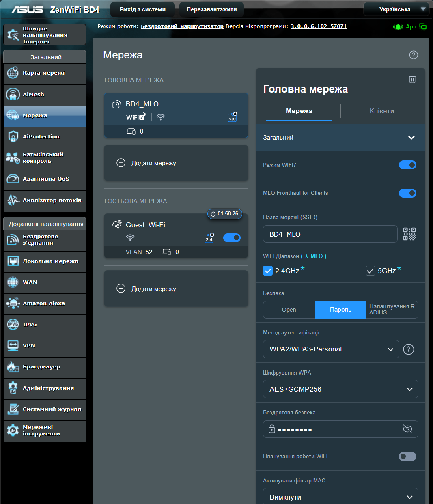Click the Мережеві інструменти wrench icon

(x=13, y=430)
